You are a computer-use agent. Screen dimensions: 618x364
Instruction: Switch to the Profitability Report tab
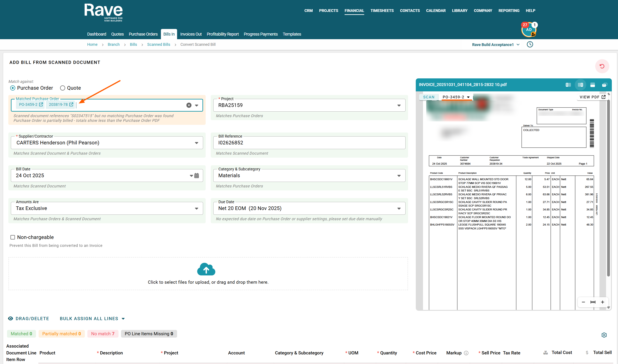222,34
